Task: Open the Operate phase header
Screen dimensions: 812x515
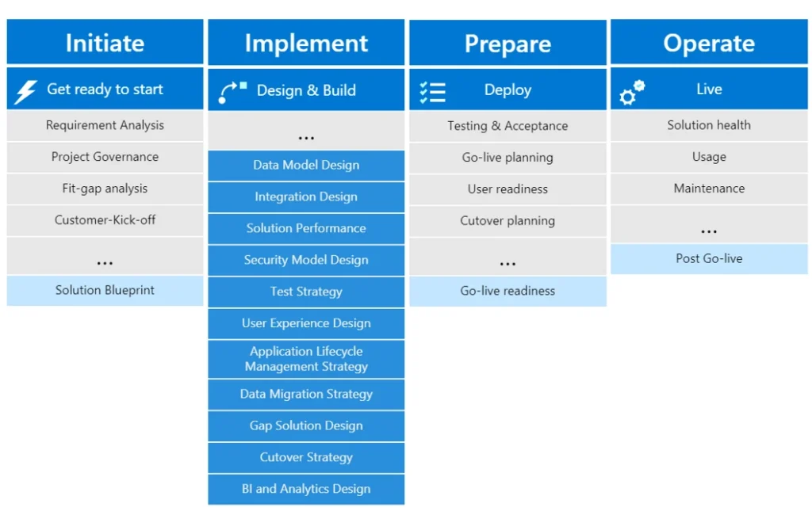Action: click(x=709, y=42)
